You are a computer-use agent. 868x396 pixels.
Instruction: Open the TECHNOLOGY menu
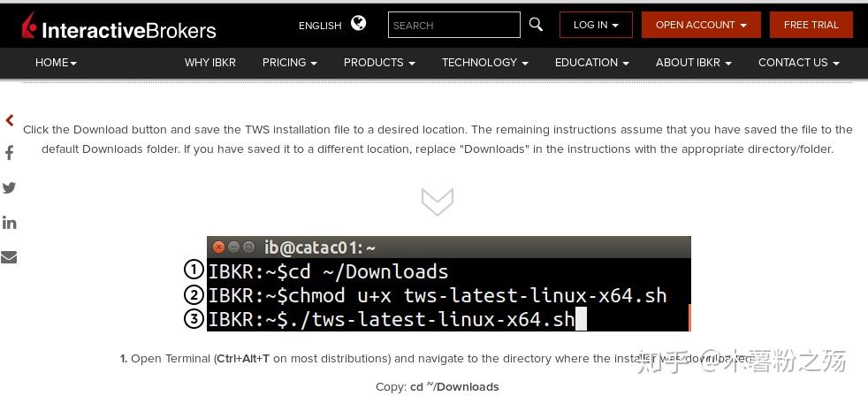pyautogui.click(x=484, y=63)
